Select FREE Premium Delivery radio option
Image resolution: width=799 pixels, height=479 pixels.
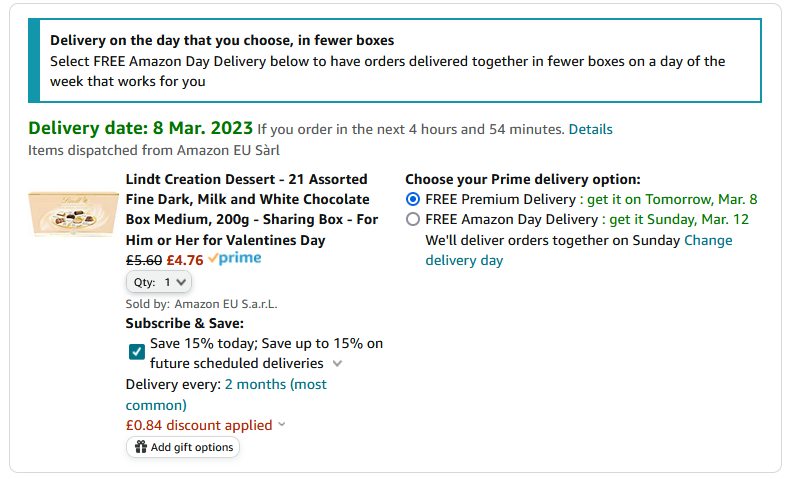[413, 199]
